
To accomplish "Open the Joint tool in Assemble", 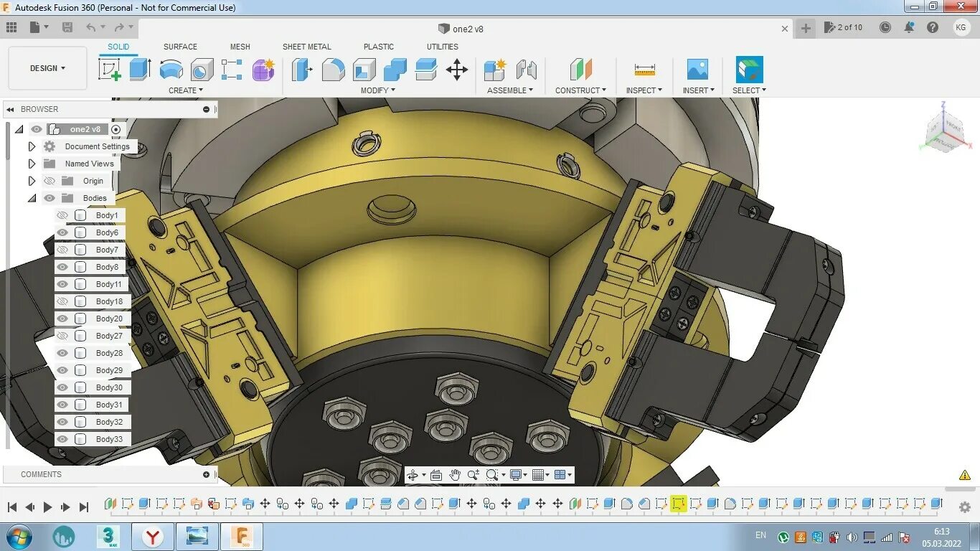I will pyautogui.click(x=528, y=70).
